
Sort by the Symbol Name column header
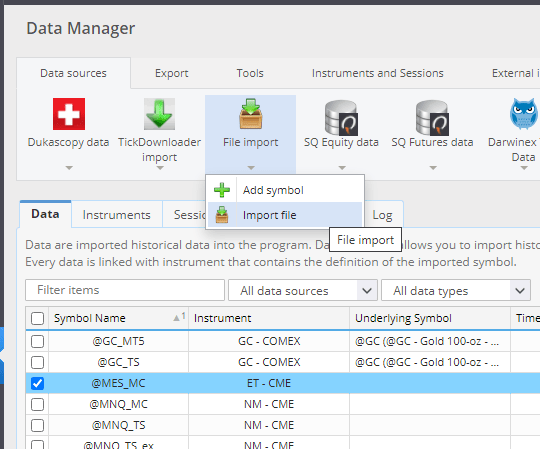point(118,318)
